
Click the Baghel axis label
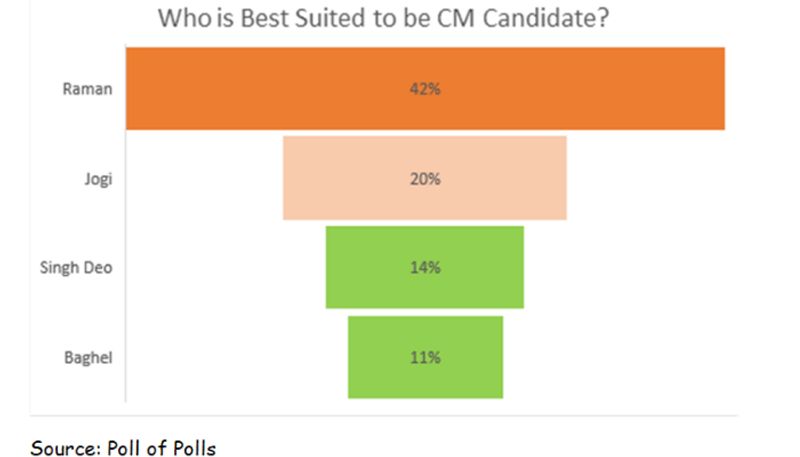88,358
